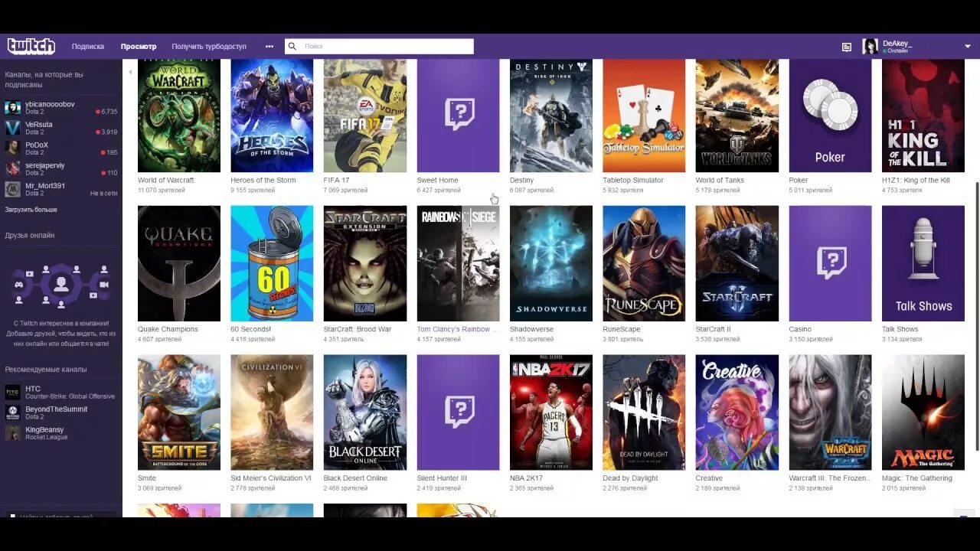
Task: Click Получить турбодоступ in header
Action: [209, 47]
